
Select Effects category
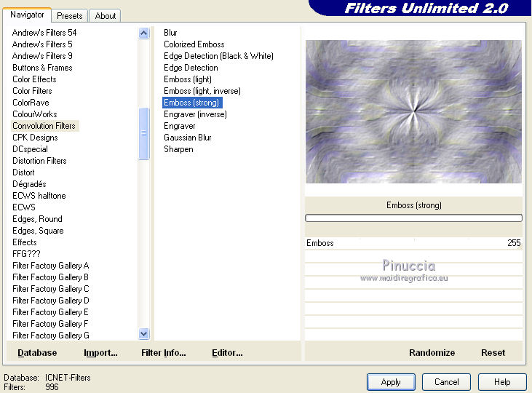25,242
